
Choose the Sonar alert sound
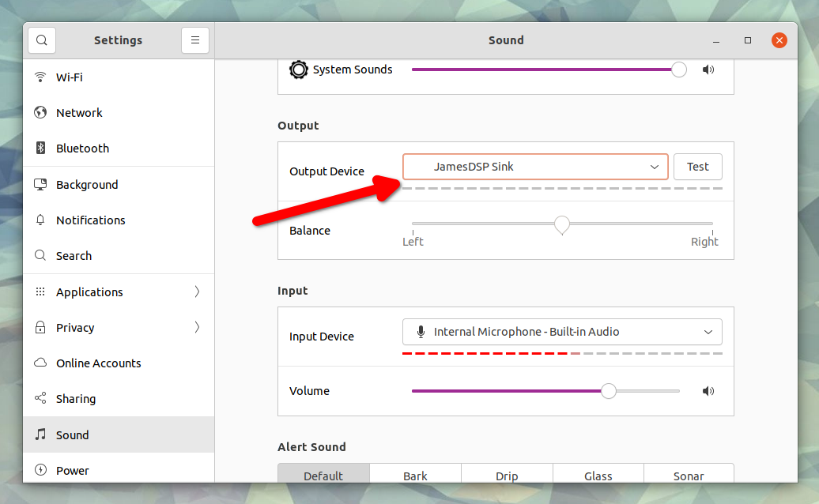click(x=689, y=476)
